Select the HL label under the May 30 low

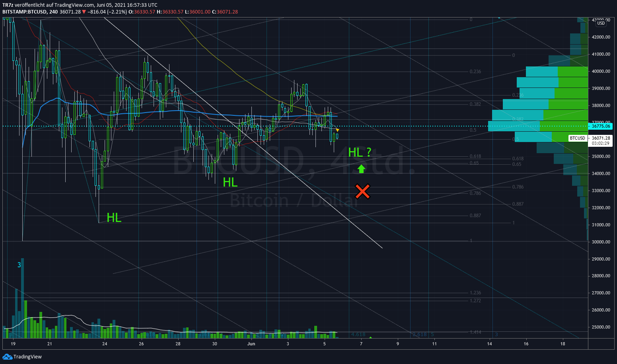tap(230, 182)
